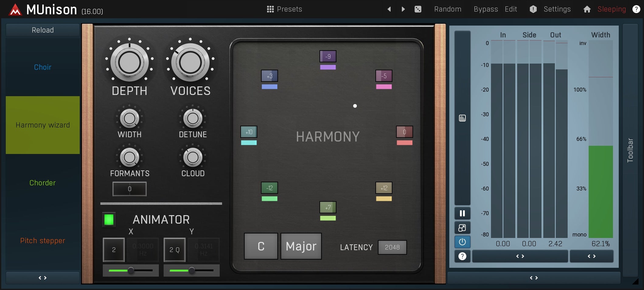Open the meters settings bar-graph icon
Image resolution: width=644 pixels, height=290 pixels.
tap(462, 118)
